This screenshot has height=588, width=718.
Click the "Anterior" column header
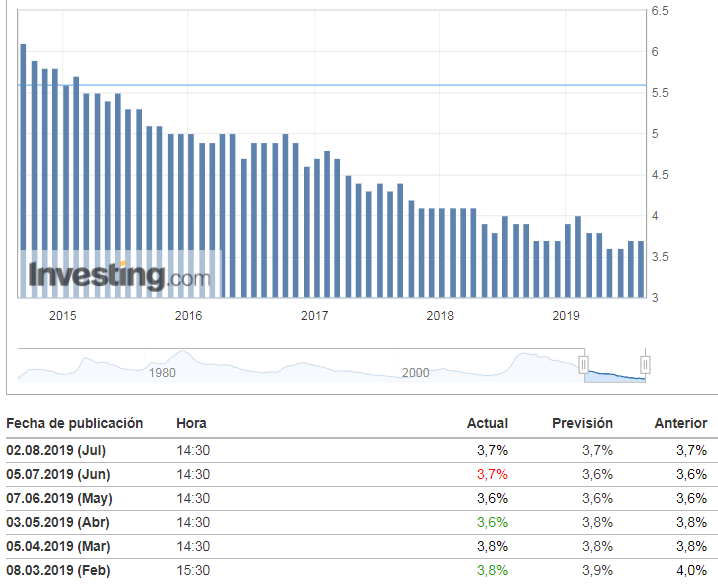(680, 423)
